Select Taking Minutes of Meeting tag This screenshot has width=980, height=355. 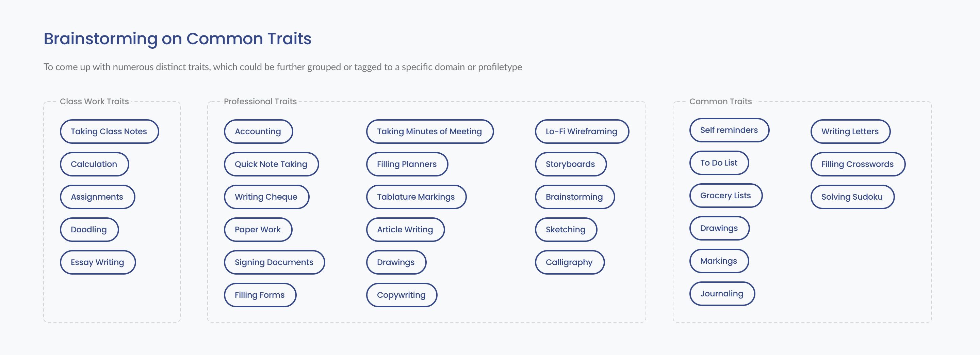click(430, 132)
